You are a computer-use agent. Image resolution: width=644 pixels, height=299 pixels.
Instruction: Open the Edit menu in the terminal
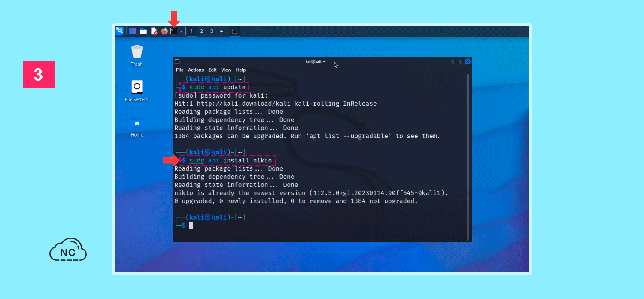tap(213, 70)
